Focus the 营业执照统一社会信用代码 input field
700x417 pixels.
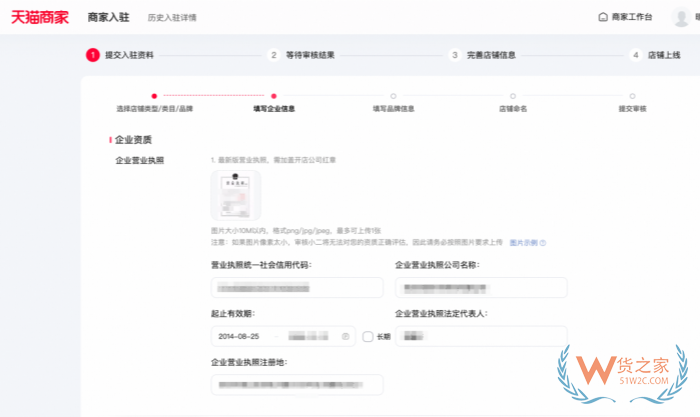[297, 288]
